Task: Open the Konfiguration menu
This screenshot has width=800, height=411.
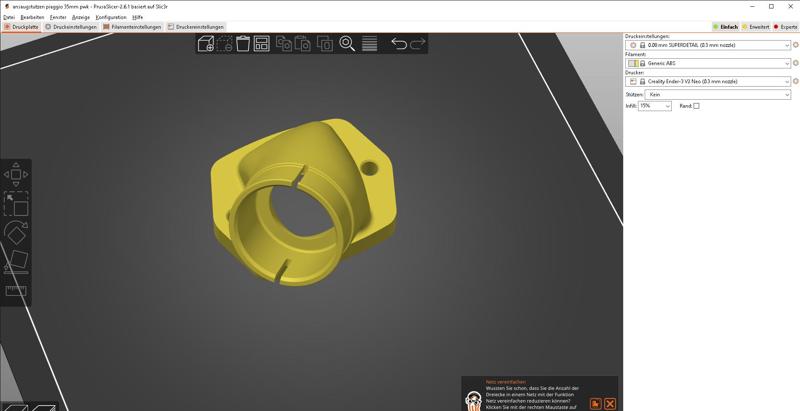Action: 111,17
